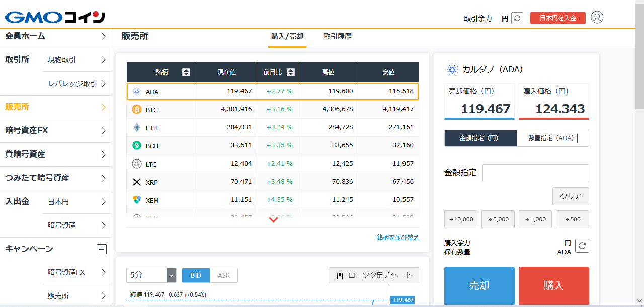Refresh the trading balance in header

(x=517, y=18)
